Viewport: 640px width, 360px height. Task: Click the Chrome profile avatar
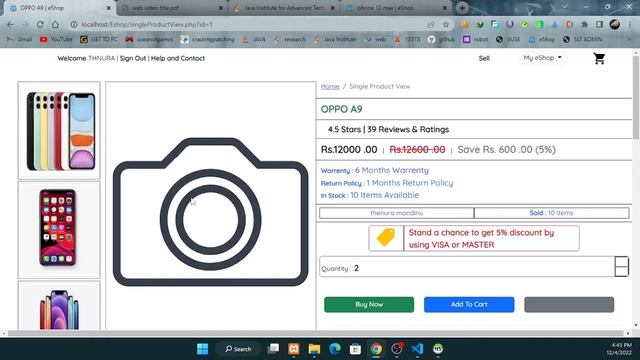tap(614, 24)
